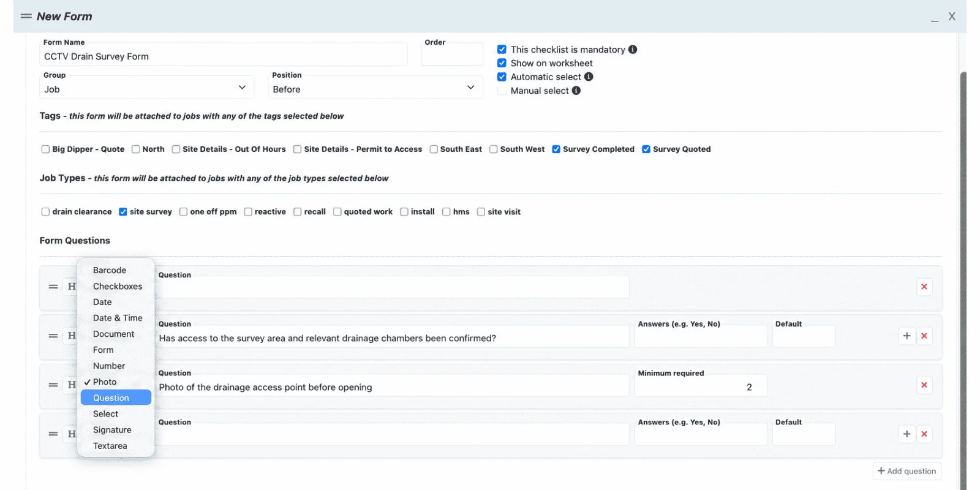Add answer to 'Has access to the survey area' question
980x490 pixels.
tap(907, 336)
